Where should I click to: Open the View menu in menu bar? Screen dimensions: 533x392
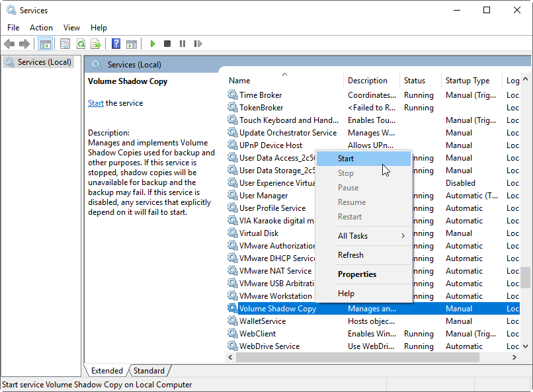coord(71,28)
